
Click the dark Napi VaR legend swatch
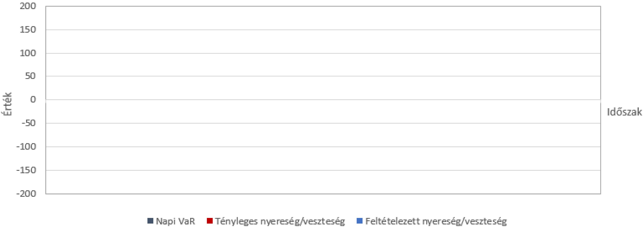click(x=150, y=221)
